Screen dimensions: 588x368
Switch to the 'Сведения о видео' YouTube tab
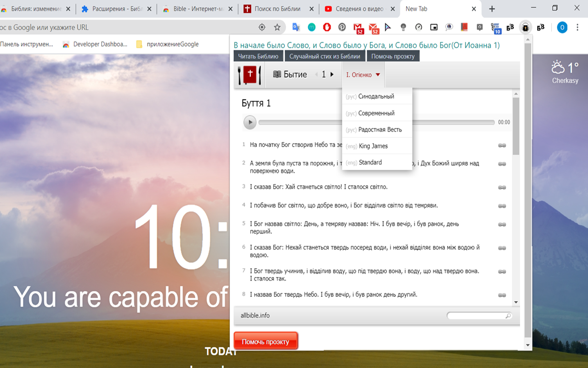coord(360,9)
